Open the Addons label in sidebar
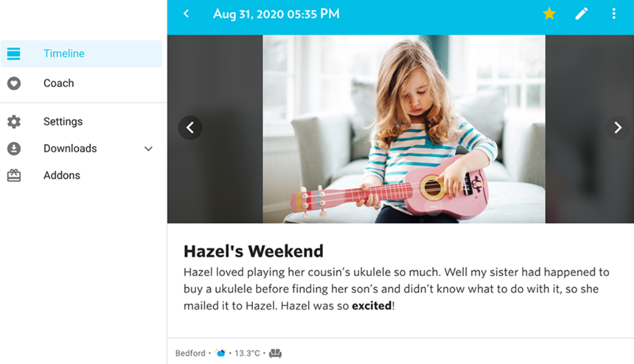The height and width of the screenshot is (364, 634). click(x=62, y=176)
